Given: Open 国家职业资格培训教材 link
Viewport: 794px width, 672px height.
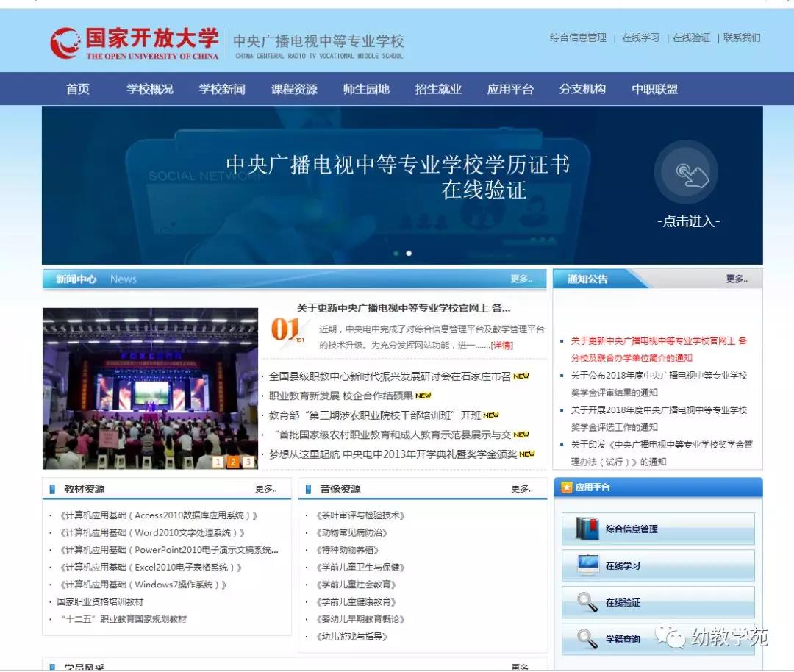Looking at the screenshot, I should pyautogui.click(x=100, y=601).
